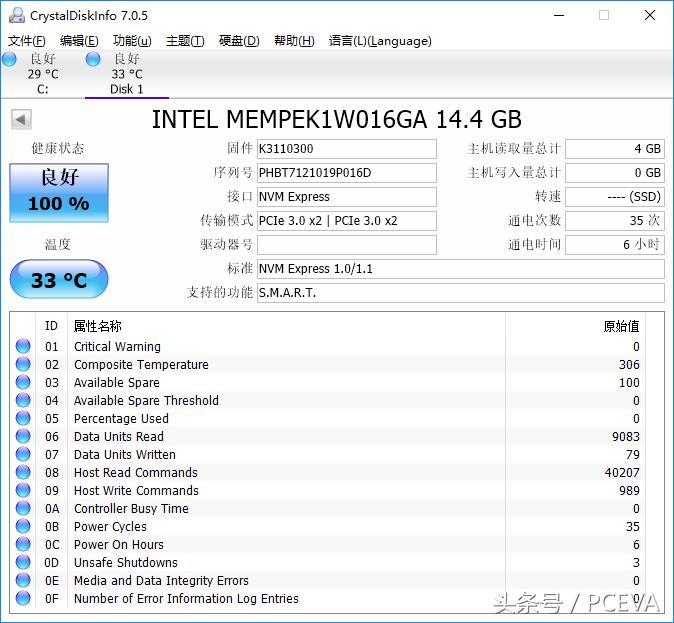Click the previous disk arrow button
The image size is (674, 623).
pos(21,120)
